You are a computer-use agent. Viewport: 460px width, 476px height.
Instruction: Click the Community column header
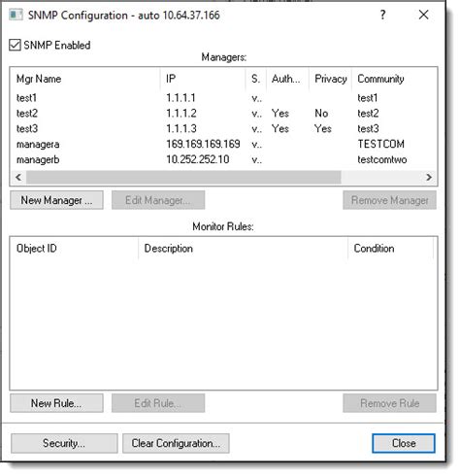[x=394, y=79]
